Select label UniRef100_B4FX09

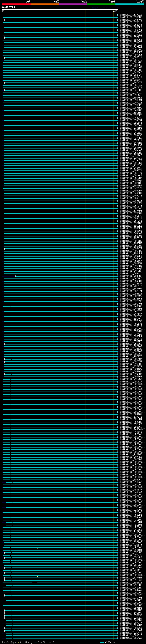[x=131, y=289]
